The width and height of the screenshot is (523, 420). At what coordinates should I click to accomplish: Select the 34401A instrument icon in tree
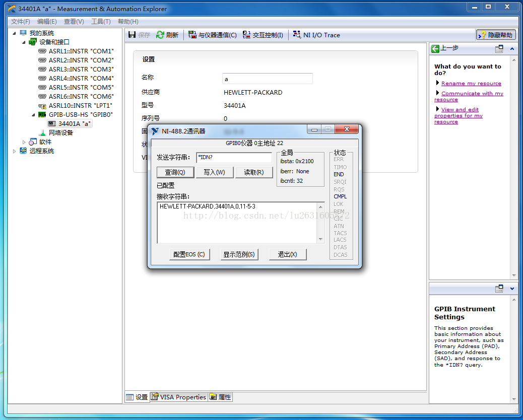coord(52,123)
